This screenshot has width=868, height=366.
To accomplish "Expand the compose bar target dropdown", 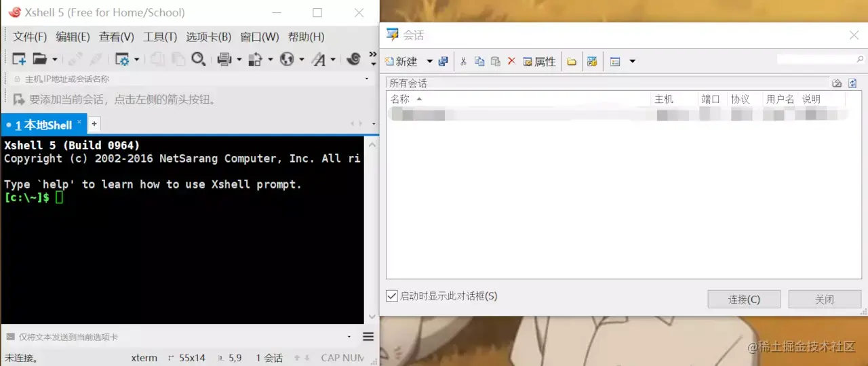I will 349,337.
